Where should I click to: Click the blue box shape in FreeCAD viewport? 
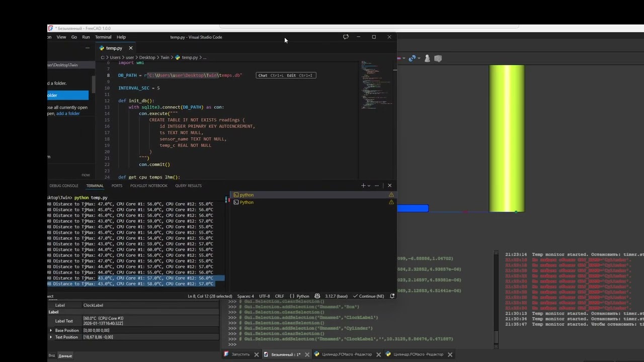[413, 208]
